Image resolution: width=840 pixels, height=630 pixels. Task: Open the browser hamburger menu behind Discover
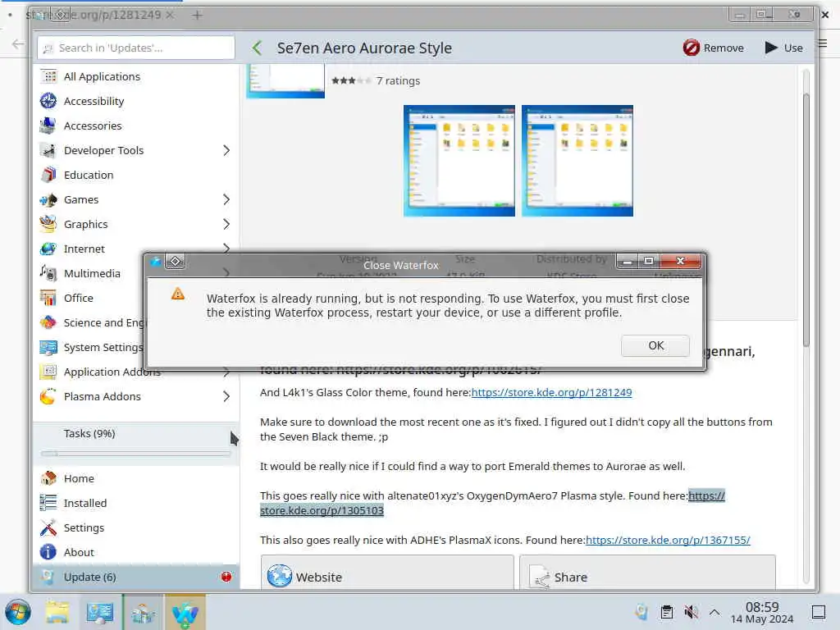tap(823, 44)
